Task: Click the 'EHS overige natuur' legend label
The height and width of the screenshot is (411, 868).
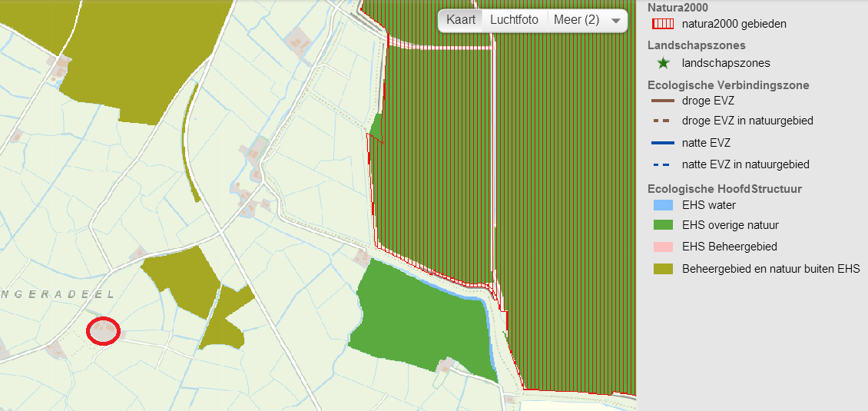Action: [x=731, y=225]
